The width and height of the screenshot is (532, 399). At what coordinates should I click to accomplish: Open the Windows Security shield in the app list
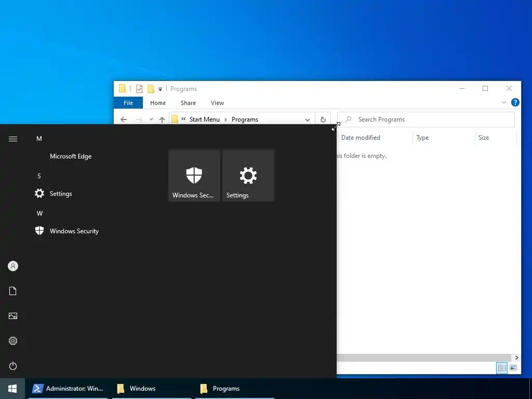tap(39, 231)
